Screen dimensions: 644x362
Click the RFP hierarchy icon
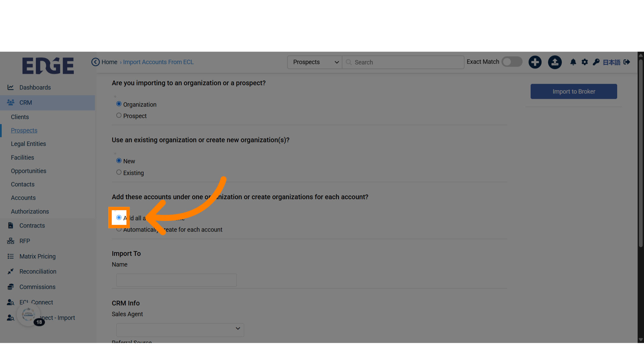(x=11, y=241)
